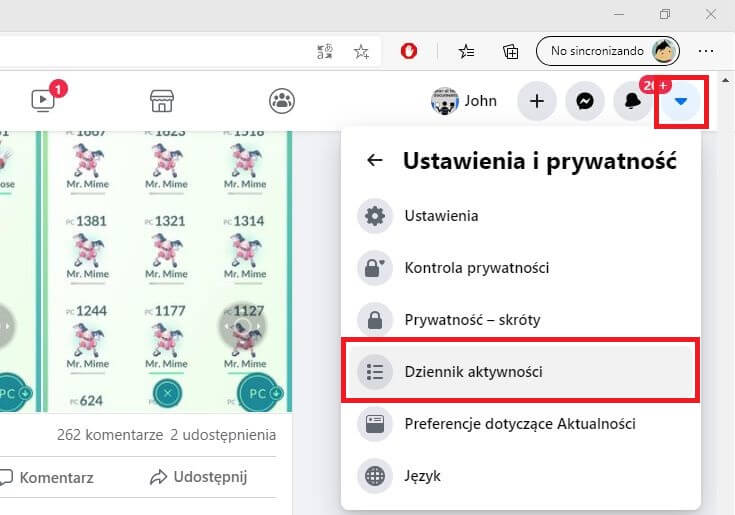Click the activity log list icon
The height and width of the screenshot is (515, 735).
[x=375, y=372]
